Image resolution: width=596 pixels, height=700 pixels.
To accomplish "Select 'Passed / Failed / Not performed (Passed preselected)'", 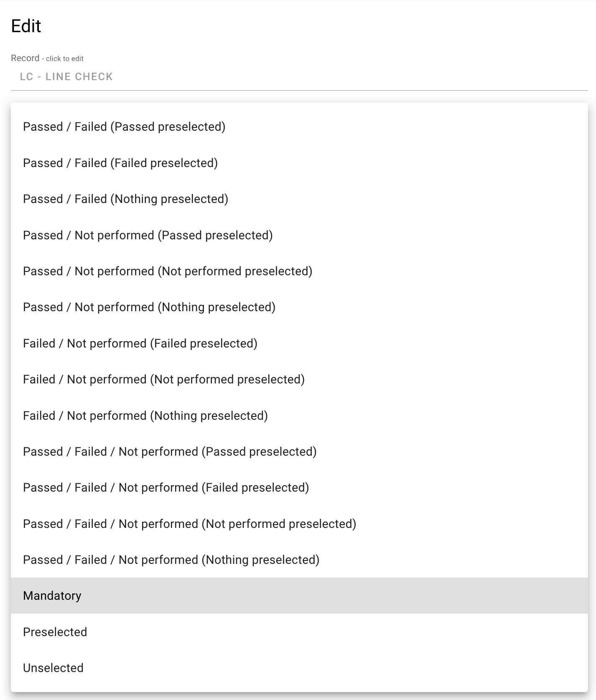I will tap(170, 452).
